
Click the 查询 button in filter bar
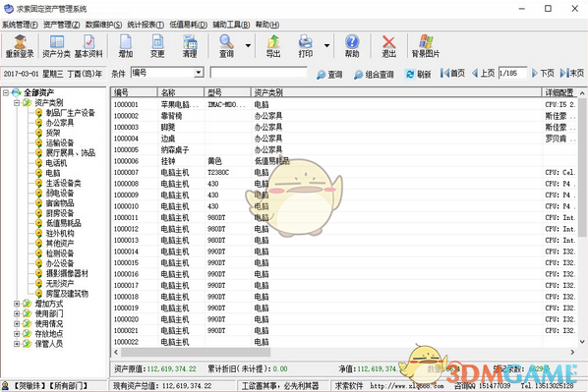329,75
